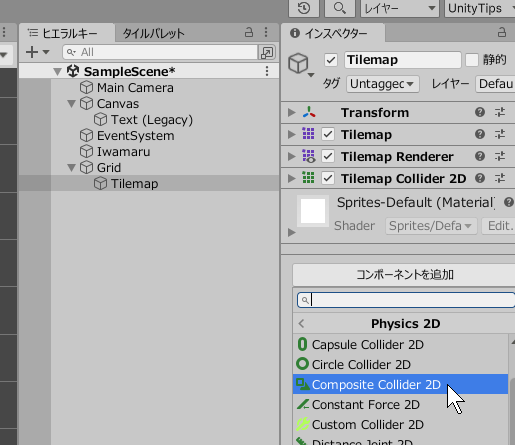Screen dimensions: 515x445
Task: Select the EventSystem object
Action: 127,136
